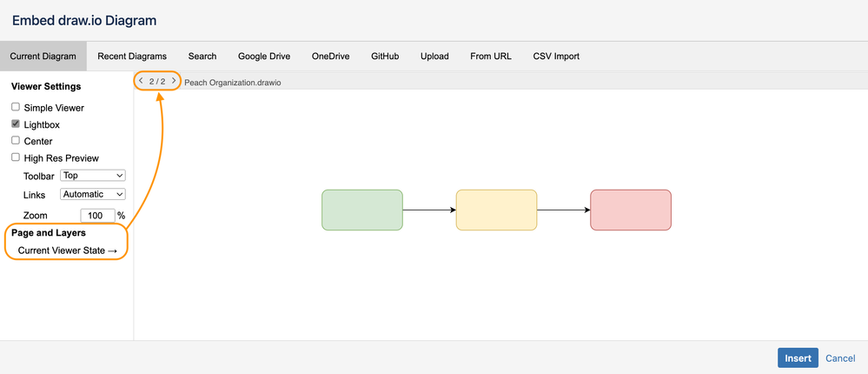Viewport: 868px width, 374px height.
Task: Click the Cancel link
Action: coord(840,358)
